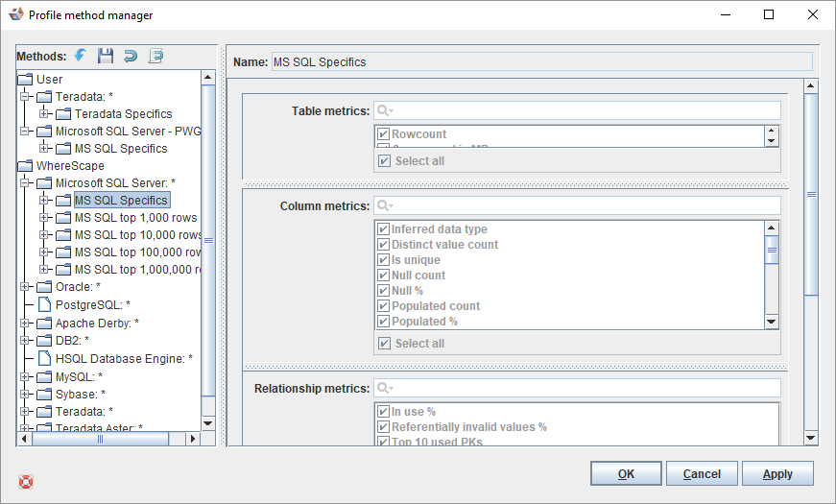Collapse the WhereScape Microsoft SQL Server node

pyautogui.click(x=25, y=183)
